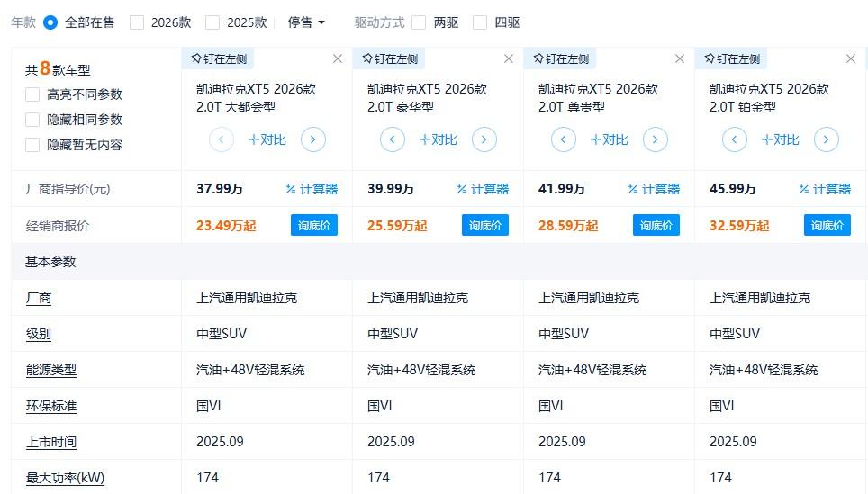Move 大都会型 column right with arrow
Viewport: 868px width, 494px height.
313,139
